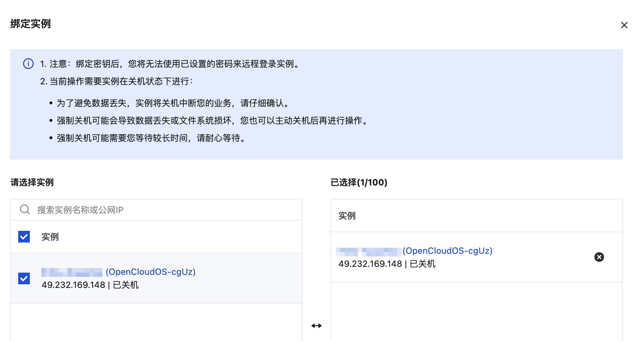Image resolution: width=644 pixels, height=341 pixels.
Task: Click 49.232.169.148 status text in selected list
Action: [x=387, y=264]
